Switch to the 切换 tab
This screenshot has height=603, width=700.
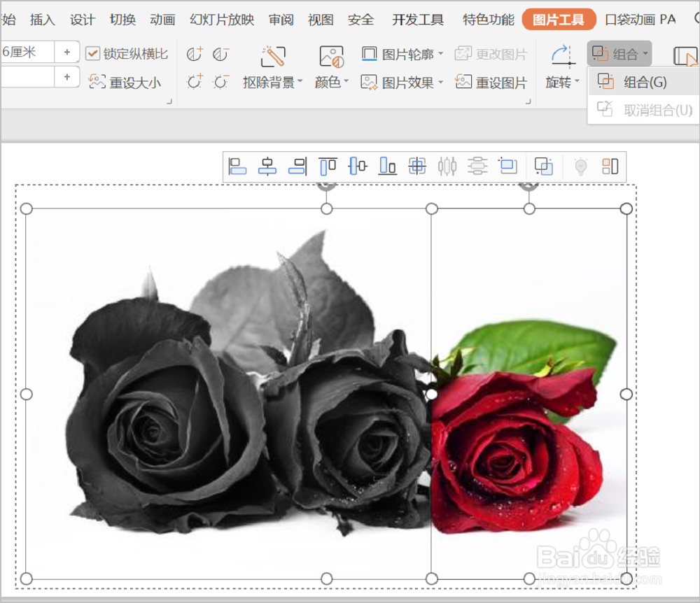coord(122,20)
